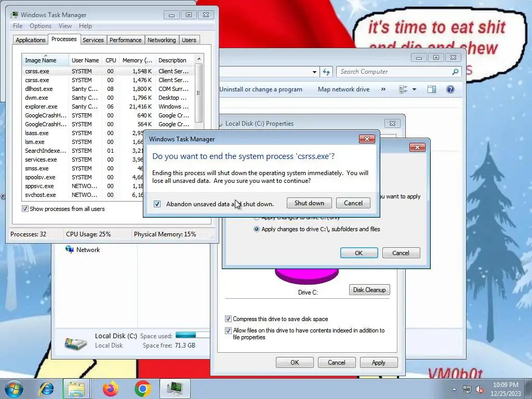Click the refresh icon next to address bar

326,72
